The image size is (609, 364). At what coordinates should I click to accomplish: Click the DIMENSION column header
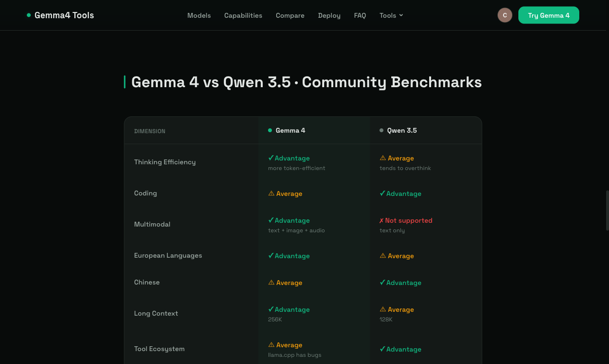150,131
